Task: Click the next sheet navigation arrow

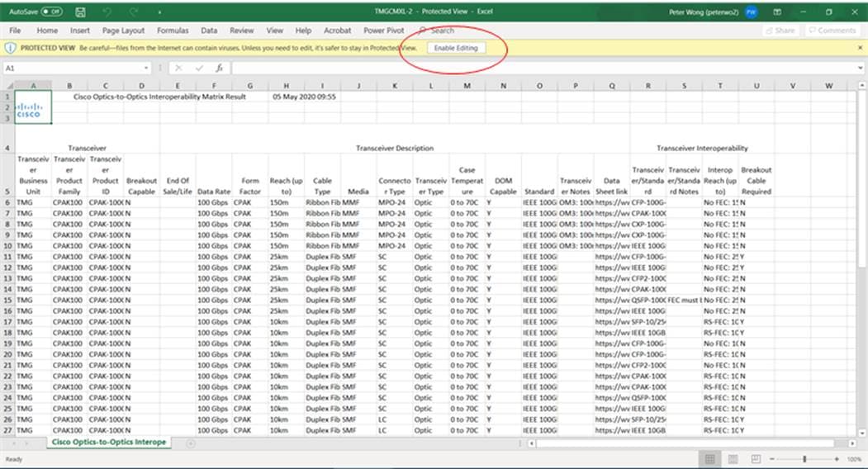Action: coord(26,443)
